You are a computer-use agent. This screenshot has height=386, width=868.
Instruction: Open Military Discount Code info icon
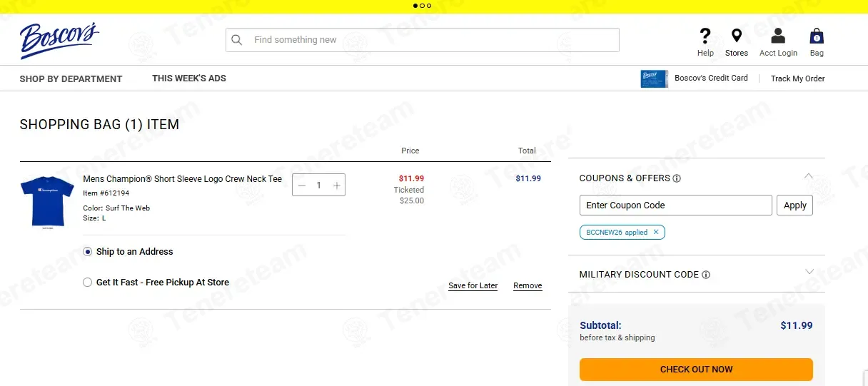pyautogui.click(x=706, y=275)
